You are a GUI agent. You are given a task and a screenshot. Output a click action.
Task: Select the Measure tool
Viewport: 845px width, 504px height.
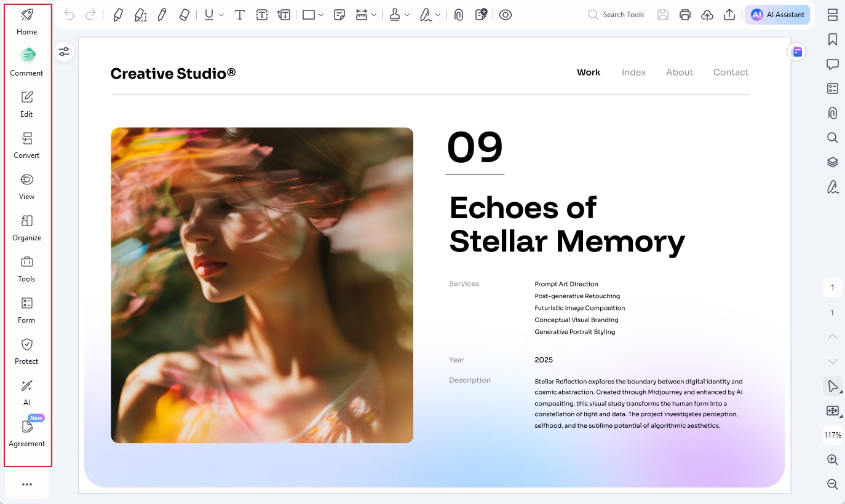point(362,15)
